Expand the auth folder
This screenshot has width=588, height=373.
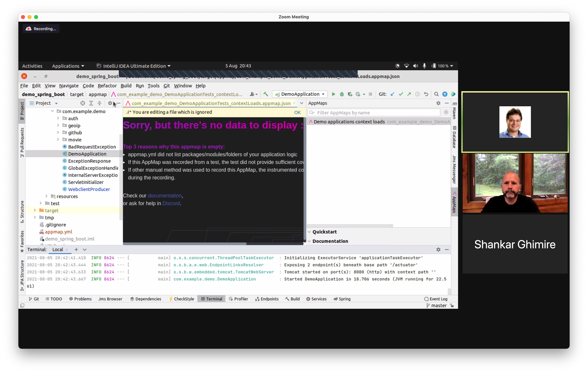(x=58, y=118)
